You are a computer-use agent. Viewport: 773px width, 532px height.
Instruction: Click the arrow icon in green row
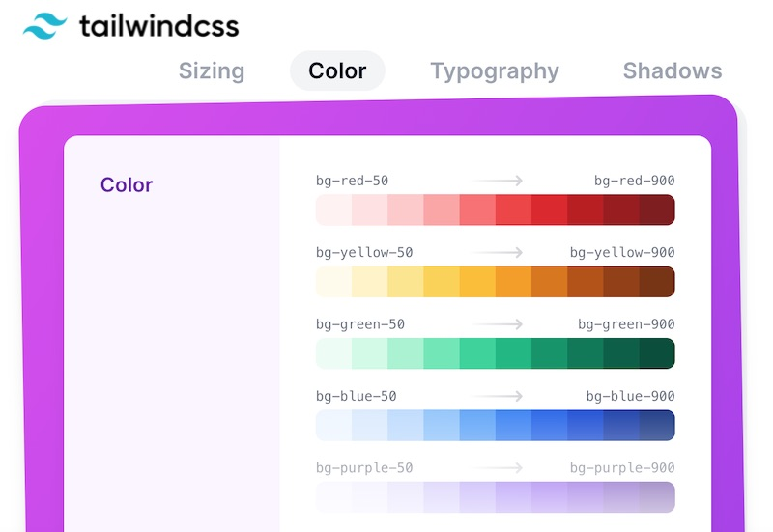[498, 324]
